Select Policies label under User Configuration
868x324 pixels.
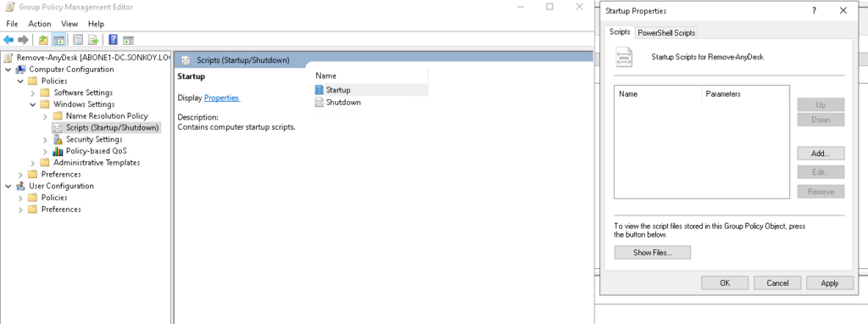(x=54, y=198)
